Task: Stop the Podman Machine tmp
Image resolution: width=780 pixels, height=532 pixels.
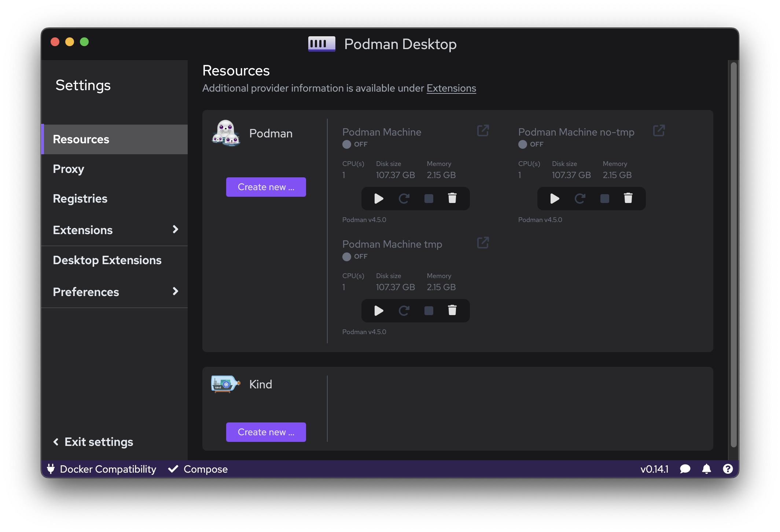Action: coord(428,311)
